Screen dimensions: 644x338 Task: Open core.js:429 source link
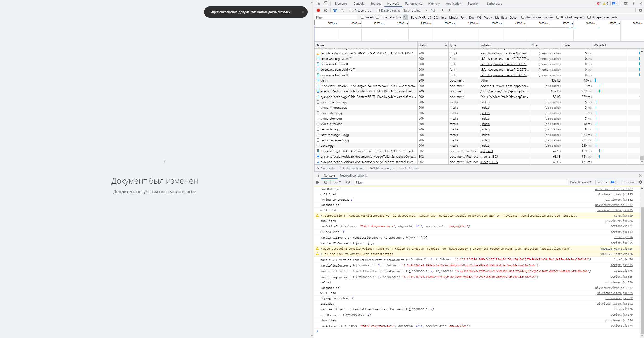(x=623, y=216)
